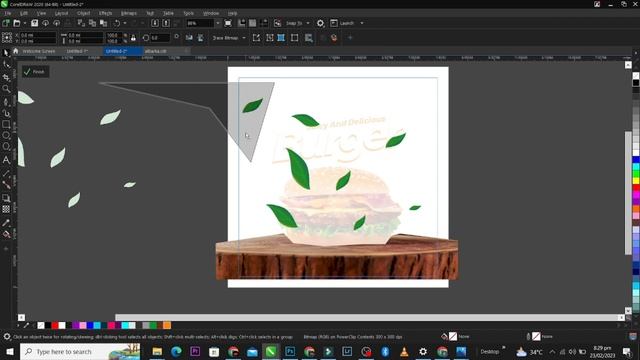Select the Crop tool

coord(6,77)
